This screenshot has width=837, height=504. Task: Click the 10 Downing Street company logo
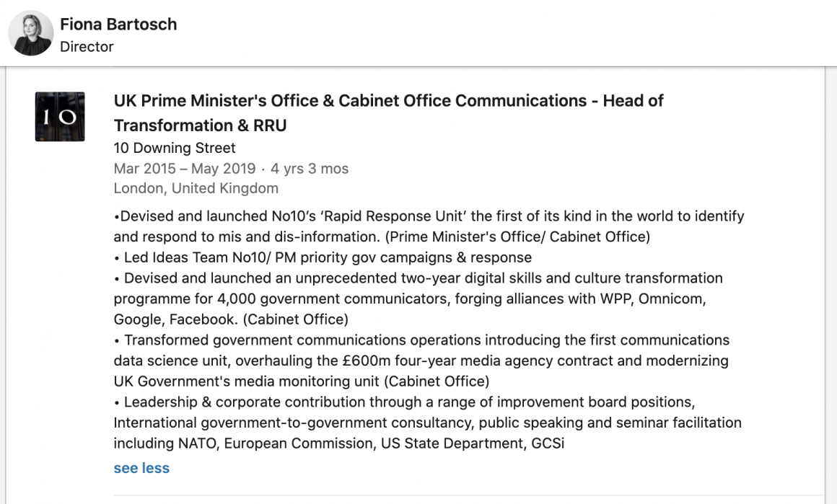(60, 117)
